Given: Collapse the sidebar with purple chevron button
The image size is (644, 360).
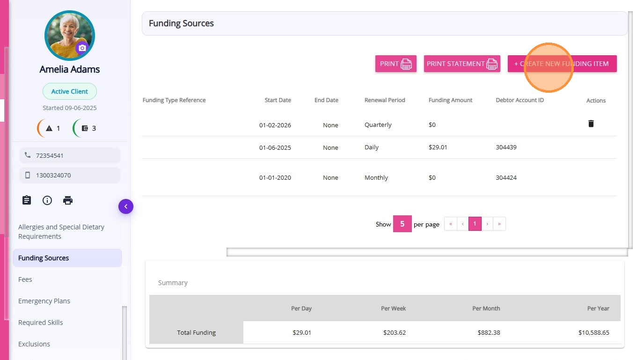Looking at the screenshot, I should coord(126,206).
